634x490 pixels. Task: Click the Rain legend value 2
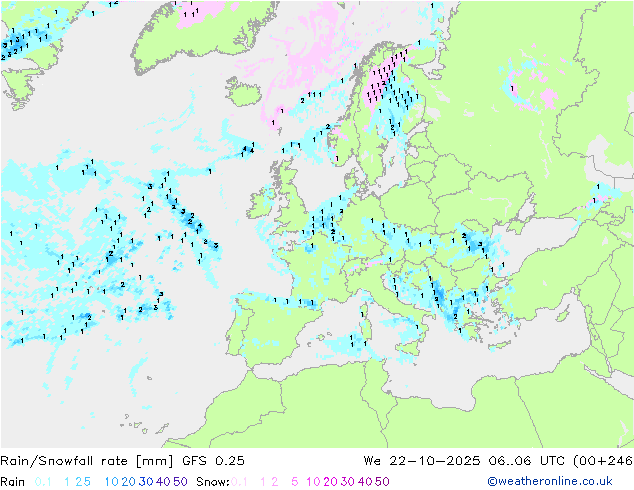(78, 482)
